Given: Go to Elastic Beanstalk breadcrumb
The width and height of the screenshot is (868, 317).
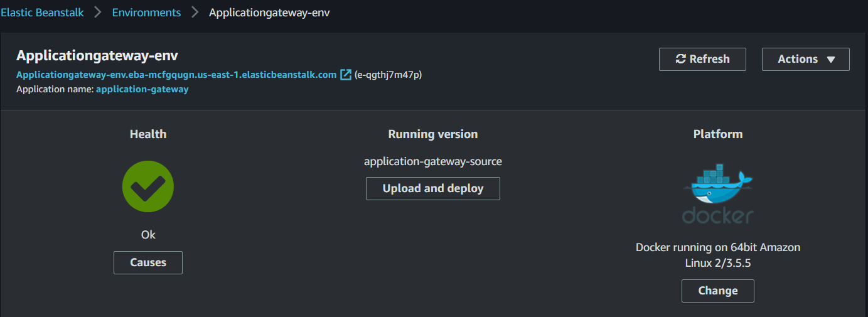Looking at the screenshot, I should [x=42, y=13].
